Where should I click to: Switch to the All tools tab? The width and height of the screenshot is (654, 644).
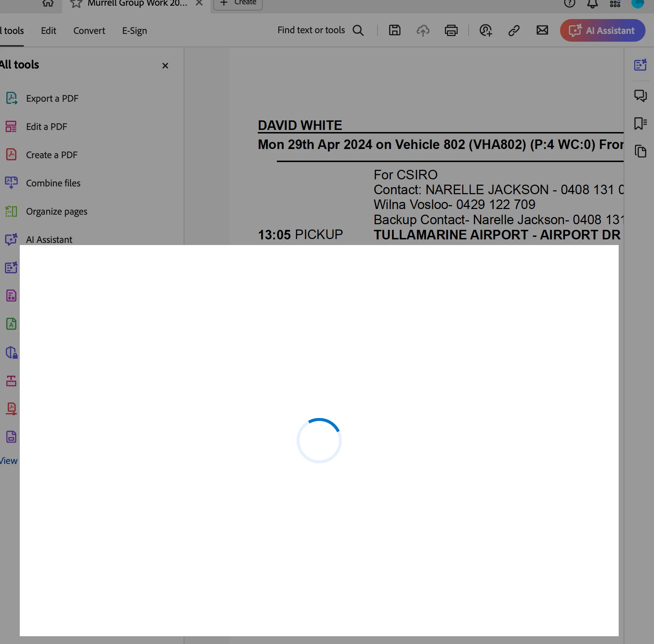pyautogui.click(x=12, y=31)
